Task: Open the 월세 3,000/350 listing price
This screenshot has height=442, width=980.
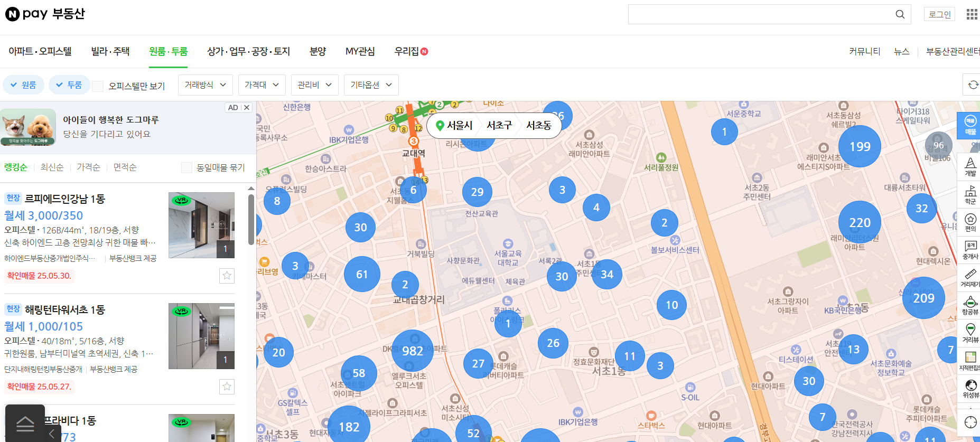Action: [43, 215]
